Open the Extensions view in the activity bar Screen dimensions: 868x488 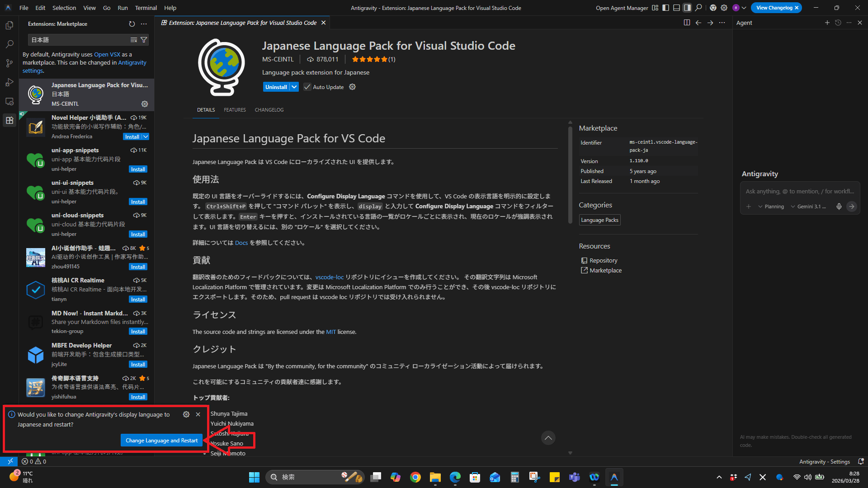pyautogui.click(x=9, y=120)
